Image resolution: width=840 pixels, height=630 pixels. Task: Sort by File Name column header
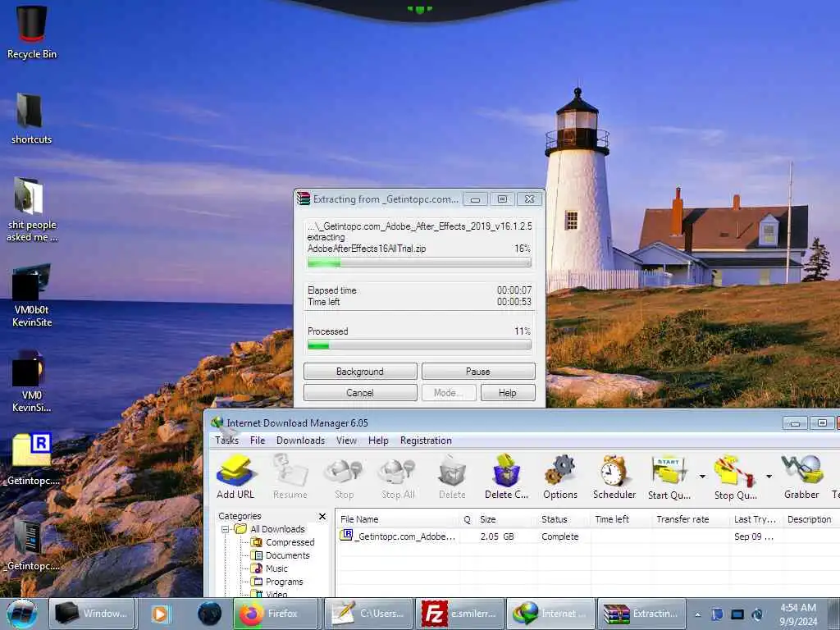(x=398, y=519)
